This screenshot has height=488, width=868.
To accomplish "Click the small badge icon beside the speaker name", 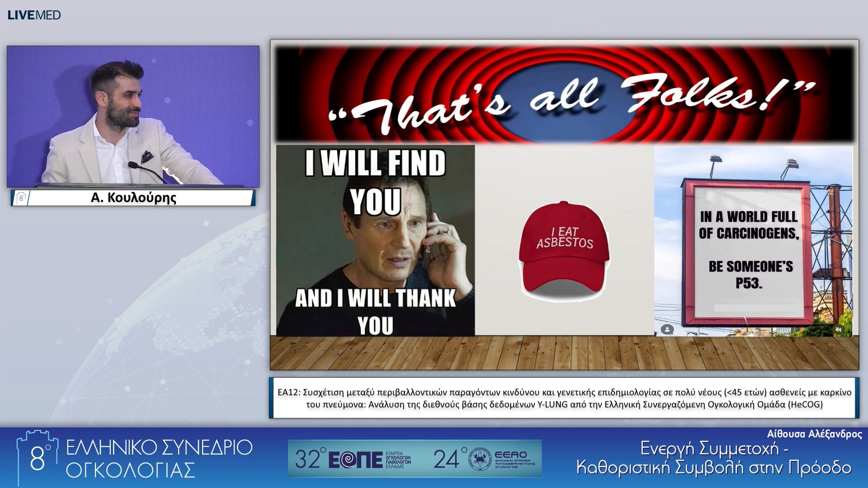I will pyautogui.click(x=21, y=198).
